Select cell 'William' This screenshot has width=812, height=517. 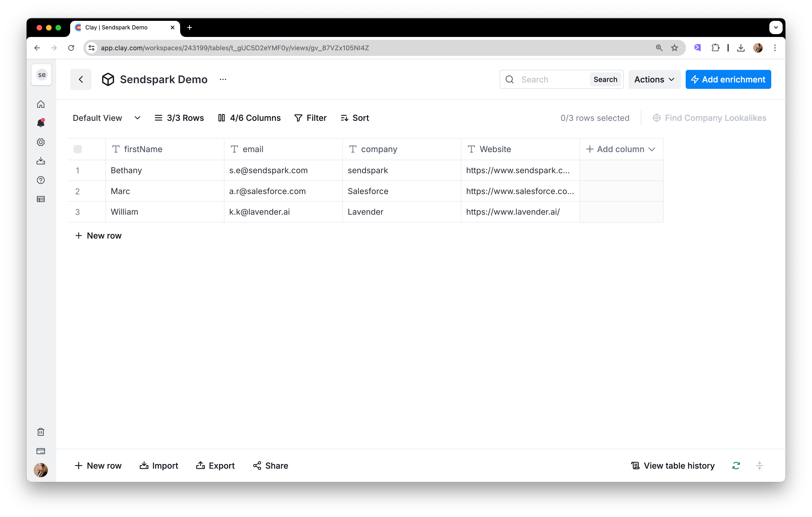(x=165, y=212)
